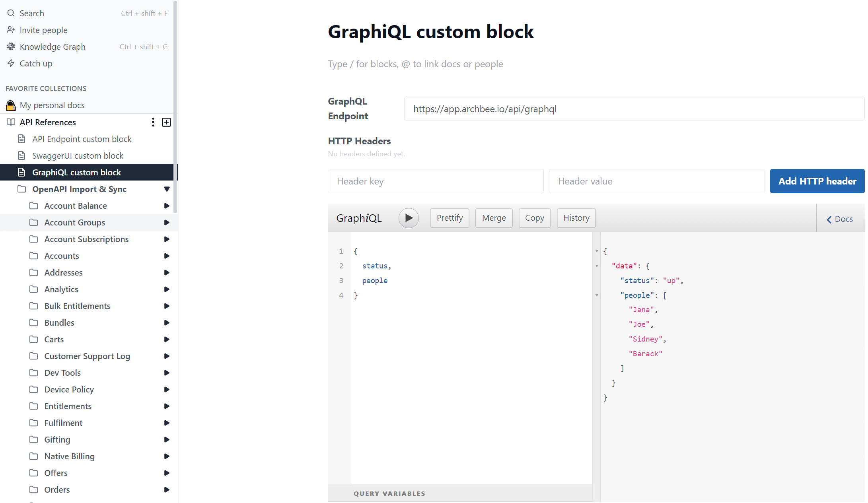
Task: Click the Addresses folder icon
Action: coord(34,272)
